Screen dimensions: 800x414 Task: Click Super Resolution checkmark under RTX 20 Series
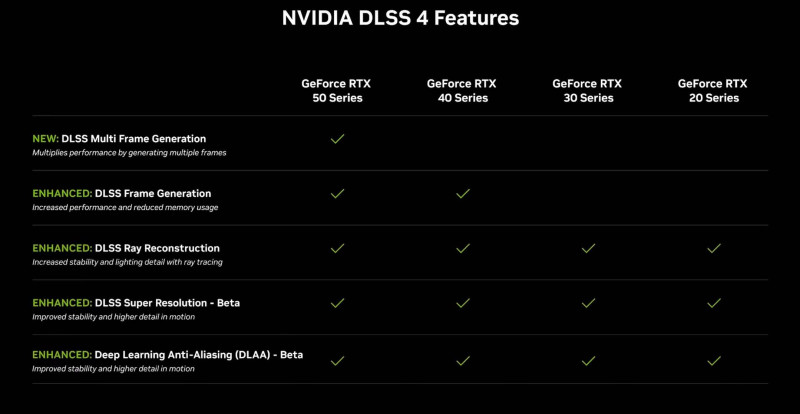tap(713, 303)
